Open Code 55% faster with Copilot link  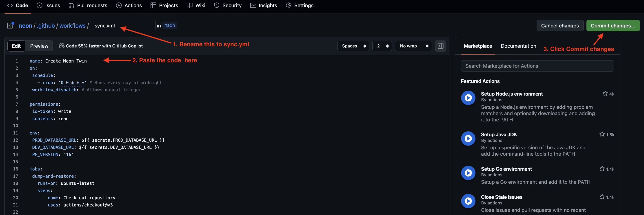pyautogui.click(x=104, y=46)
